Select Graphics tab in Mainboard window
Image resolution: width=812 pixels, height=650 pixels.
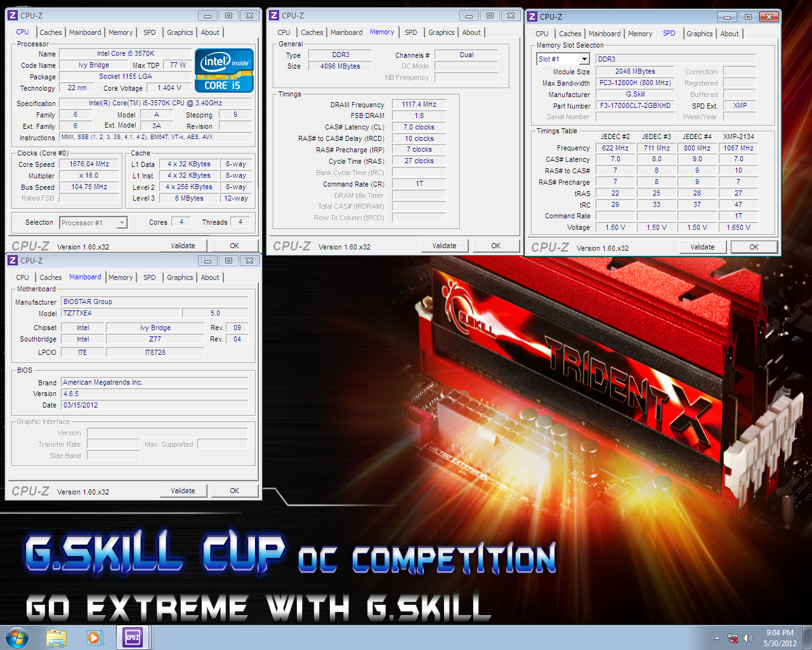pyautogui.click(x=180, y=277)
